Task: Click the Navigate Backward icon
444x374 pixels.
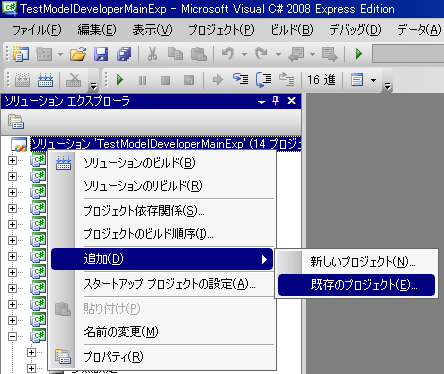Action: click(296, 54)
